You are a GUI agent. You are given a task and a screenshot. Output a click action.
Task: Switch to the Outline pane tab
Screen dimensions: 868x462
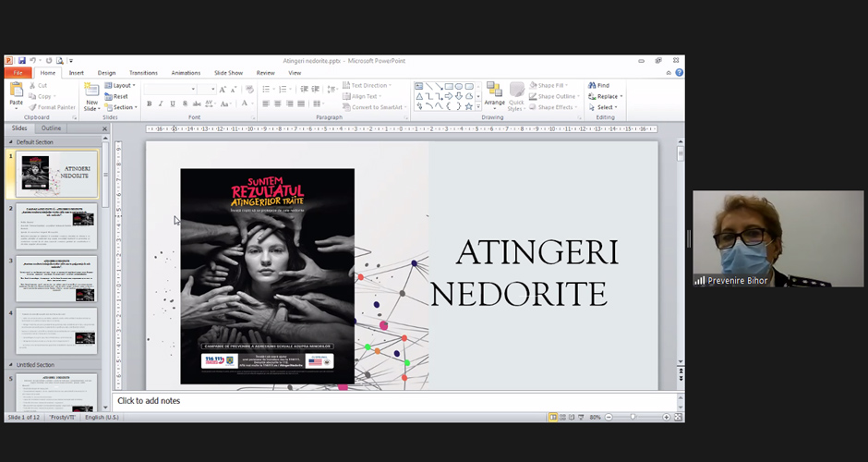click(51, 128)
